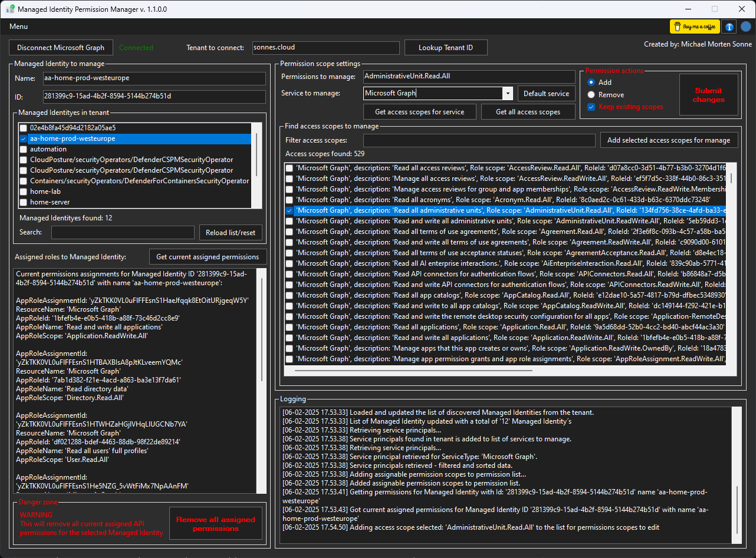Click Get current assigned permissions
This screenshot has width=756, height=558.
(208, 257)
